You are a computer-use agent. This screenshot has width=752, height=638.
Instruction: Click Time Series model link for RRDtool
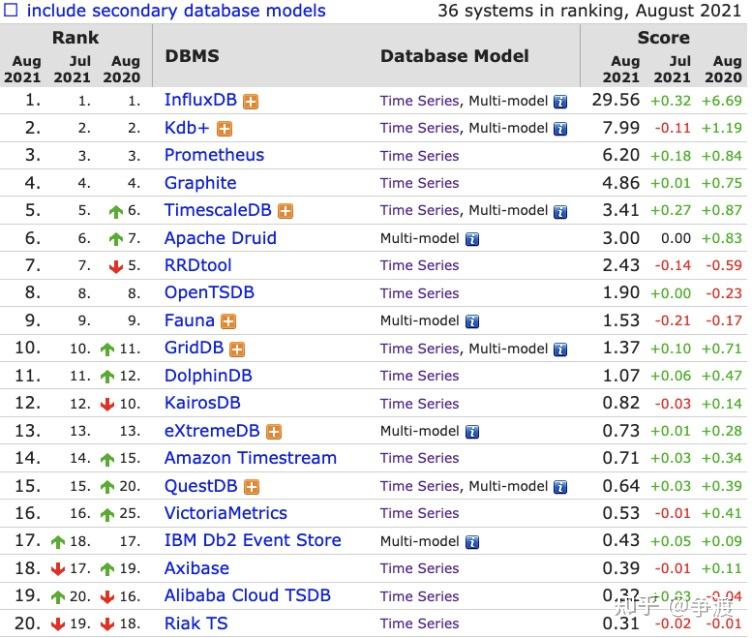click(x=419, y=265)
